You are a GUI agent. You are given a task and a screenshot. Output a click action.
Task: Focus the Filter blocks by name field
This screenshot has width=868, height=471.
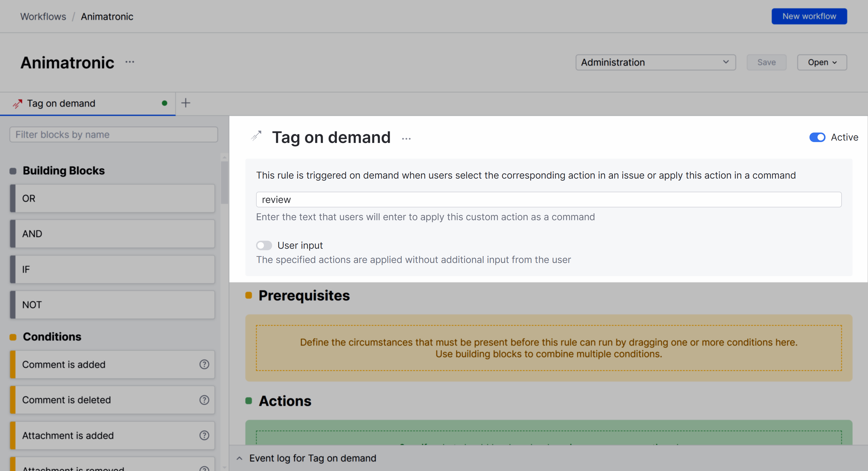pyautogui.click(x=113, y=135)
